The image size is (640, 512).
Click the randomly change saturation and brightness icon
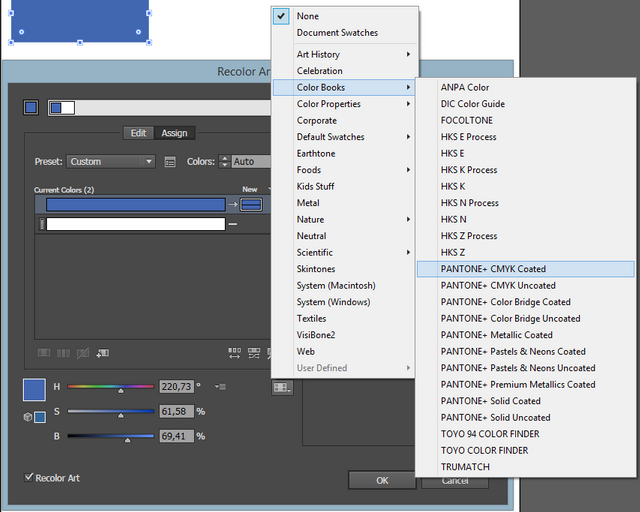254,353
